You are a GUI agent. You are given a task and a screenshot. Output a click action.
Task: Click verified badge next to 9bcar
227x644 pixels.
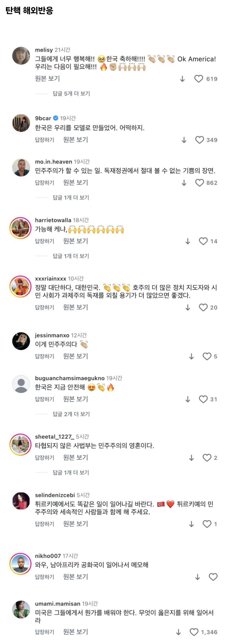(x=56, y=118)
